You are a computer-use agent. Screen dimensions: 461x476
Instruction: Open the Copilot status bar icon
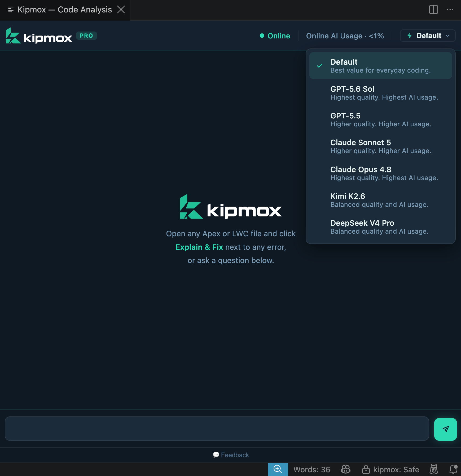pyautogui.click(x=346, y=469)
